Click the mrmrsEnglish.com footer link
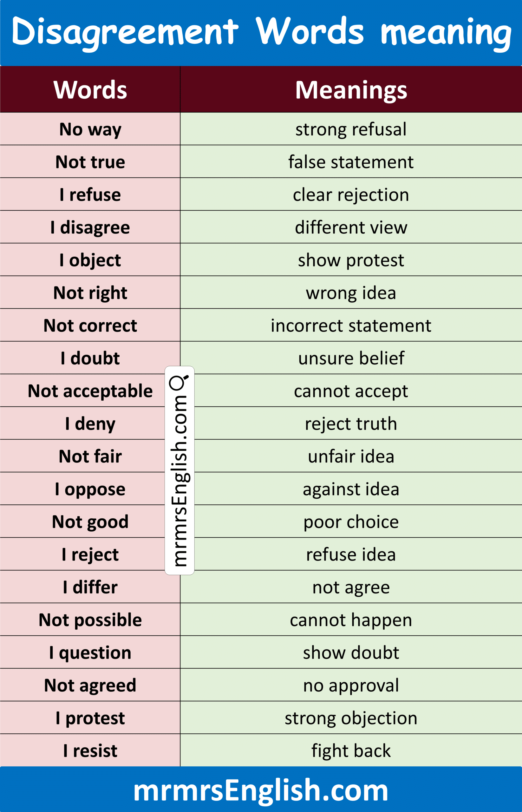 pyautogui.click(x=261, y=790)
